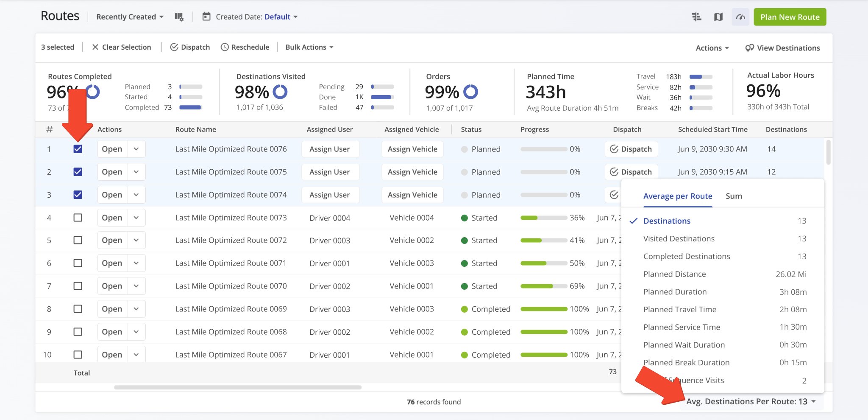Viewport: 868px width, 420px height.
Task: Select the dashboard gauge icon
Action: click(740, 17)
